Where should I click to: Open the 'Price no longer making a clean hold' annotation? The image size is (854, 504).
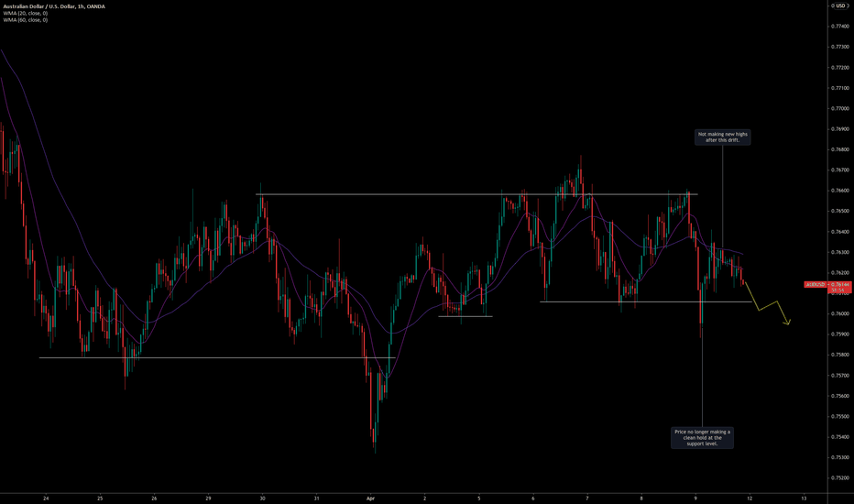point(702,437)
